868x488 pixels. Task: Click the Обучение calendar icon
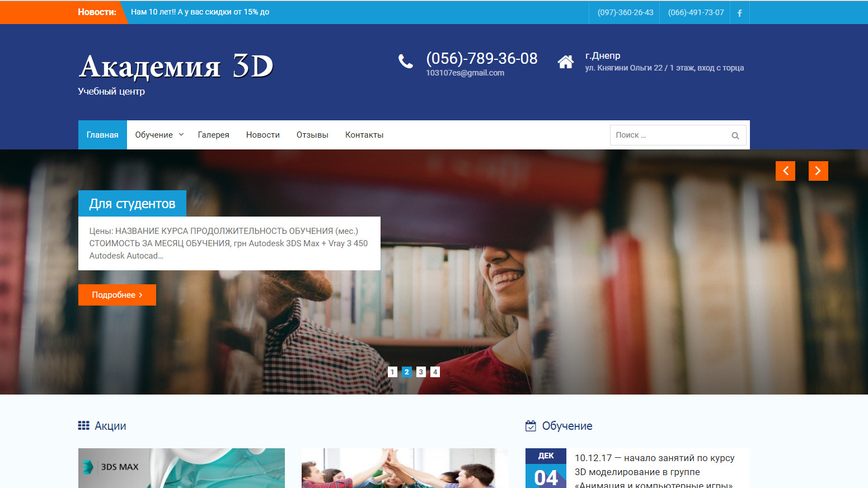pos(531,426)
